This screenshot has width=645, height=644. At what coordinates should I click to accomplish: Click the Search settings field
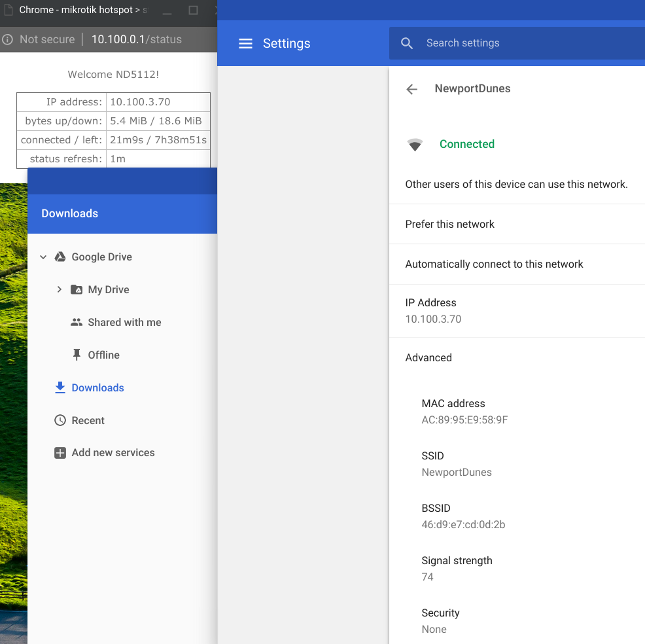click(517, 43)
